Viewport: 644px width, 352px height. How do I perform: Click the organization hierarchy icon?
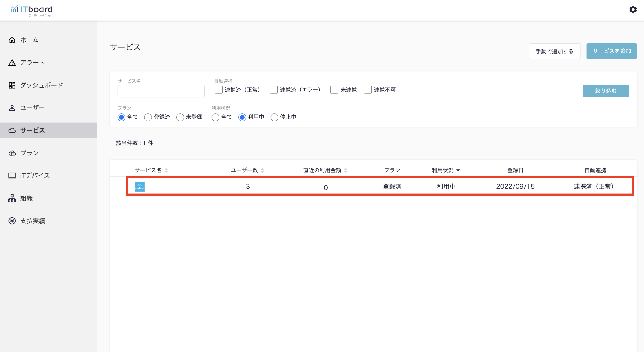point(12,198)
